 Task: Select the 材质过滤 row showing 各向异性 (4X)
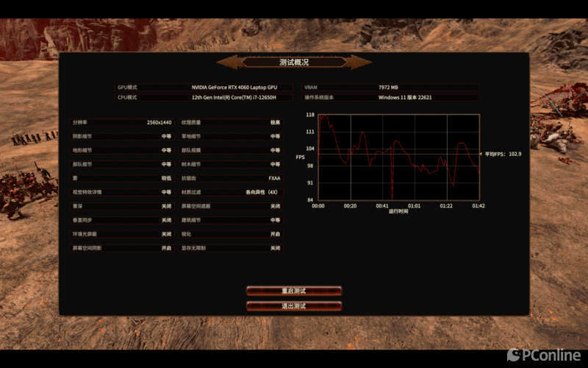coord(231,192)
